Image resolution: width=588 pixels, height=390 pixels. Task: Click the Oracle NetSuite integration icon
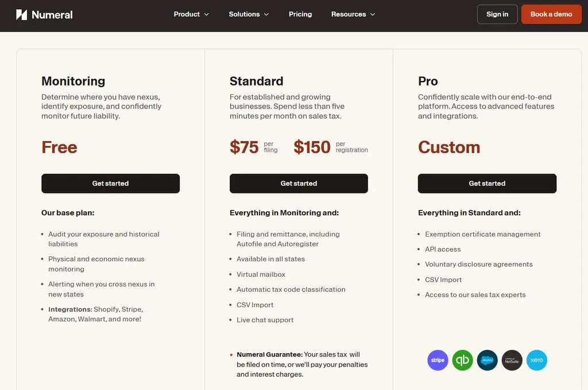[512, 360]
